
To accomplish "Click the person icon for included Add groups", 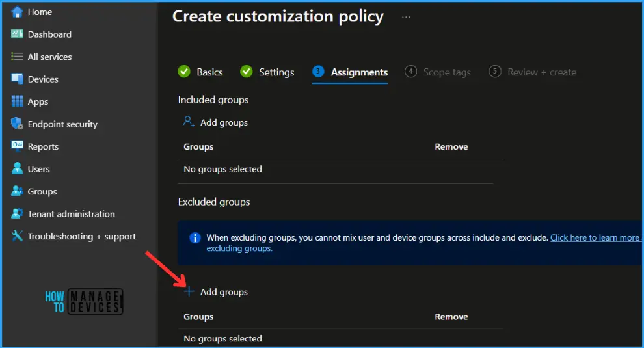I will click(189, 122).
